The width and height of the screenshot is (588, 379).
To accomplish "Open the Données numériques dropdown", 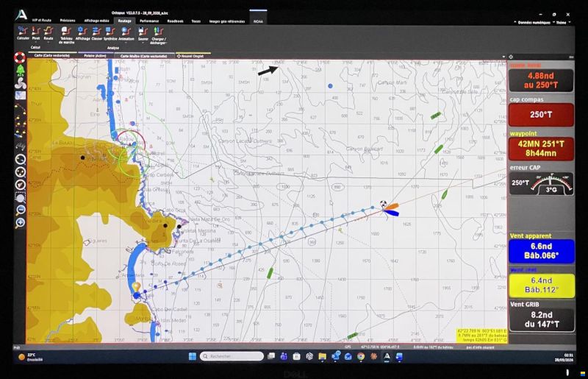I will point(532,23).
